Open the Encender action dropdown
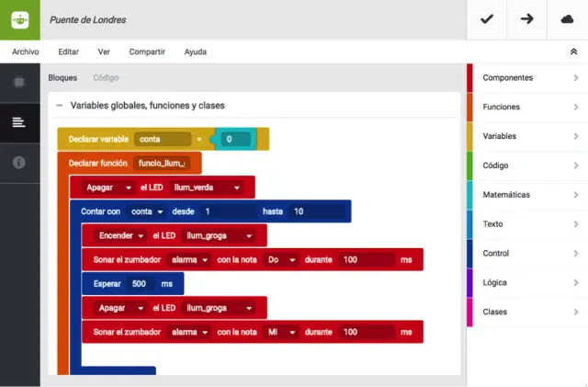Viewport: 588px width, 387px height. coord(120,235)
